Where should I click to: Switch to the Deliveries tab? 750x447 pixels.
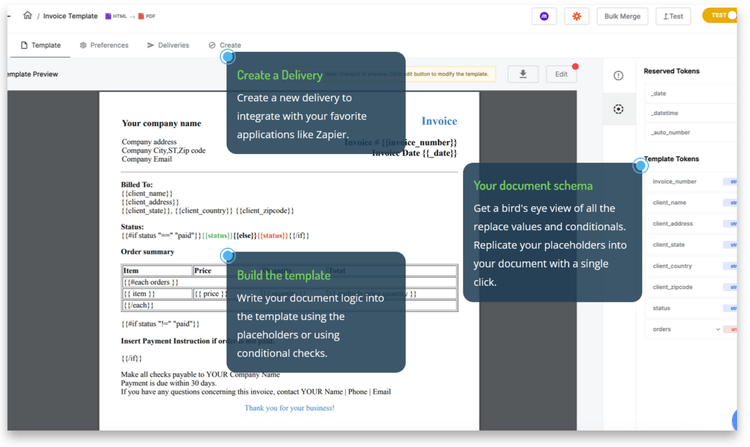point(168,45)
